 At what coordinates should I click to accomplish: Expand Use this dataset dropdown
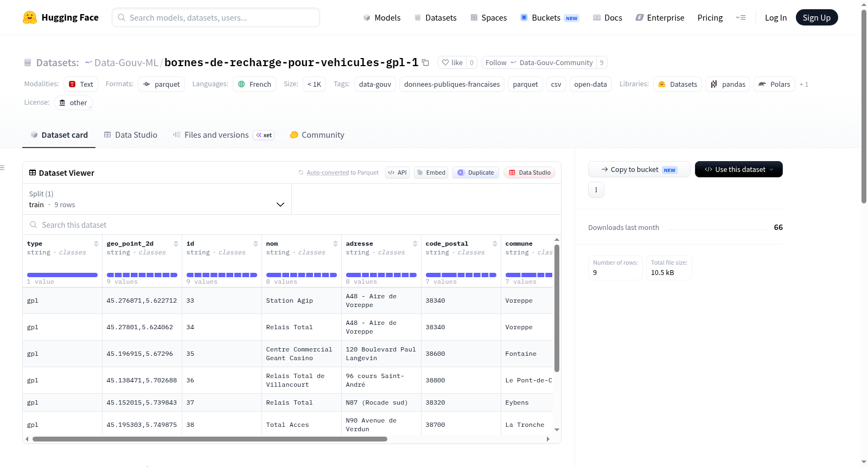pyautogui.click(x=738, y=169)
